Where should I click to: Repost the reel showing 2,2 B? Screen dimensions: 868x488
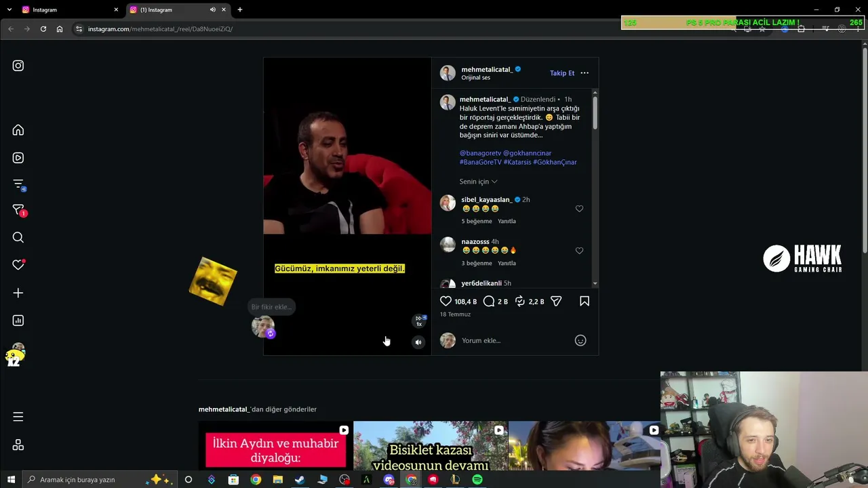520,301
